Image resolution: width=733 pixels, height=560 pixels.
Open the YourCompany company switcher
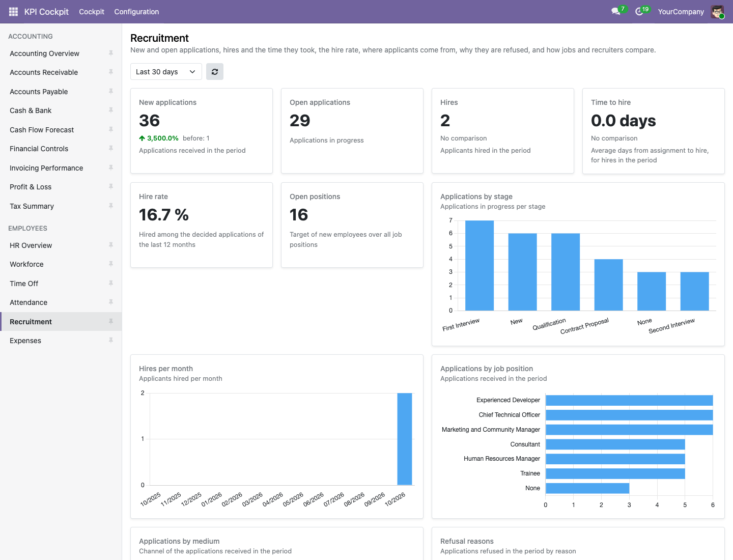(x=681, y=12)
